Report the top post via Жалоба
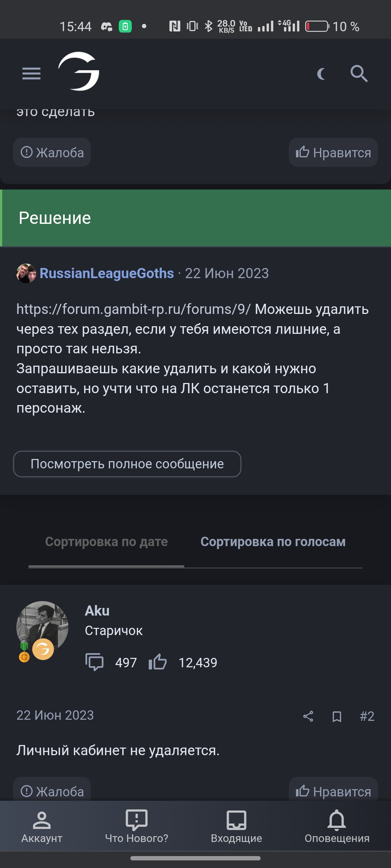Screen dimensions: 391x868 52,152
